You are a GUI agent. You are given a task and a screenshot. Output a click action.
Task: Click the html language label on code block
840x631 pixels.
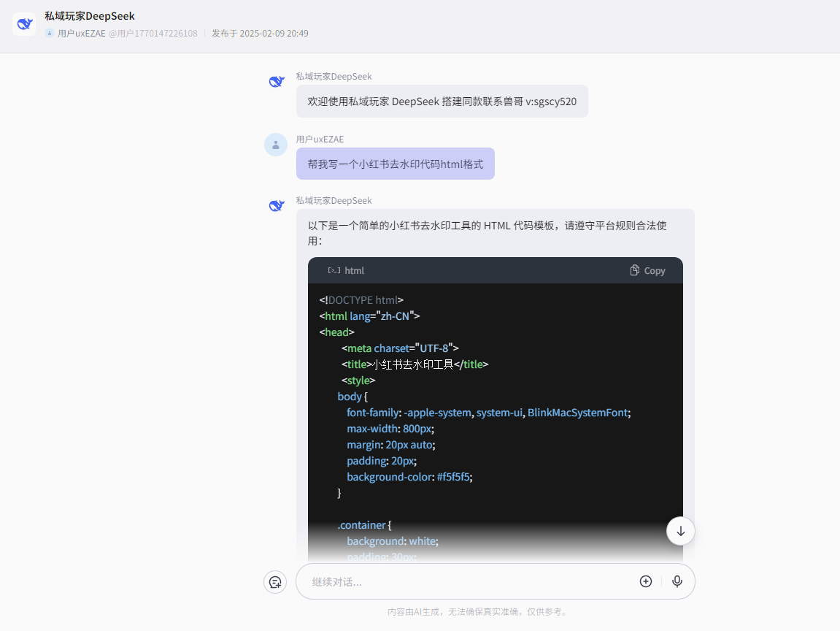pos(354,269)
